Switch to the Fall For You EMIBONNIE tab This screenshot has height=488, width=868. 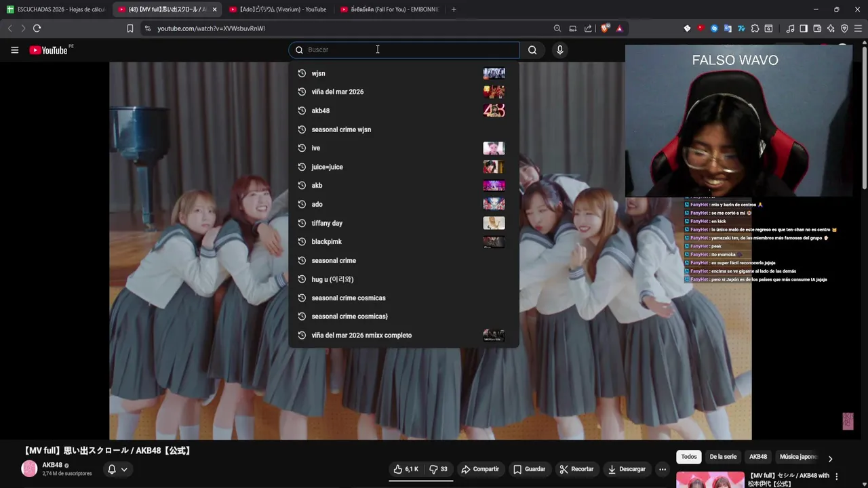pos(389,9)
